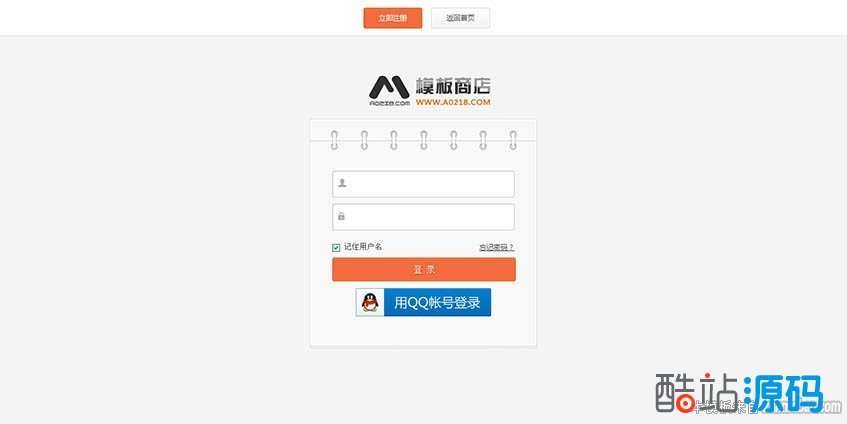Open the 忘记密码? forgot password link

coord(496,247)
